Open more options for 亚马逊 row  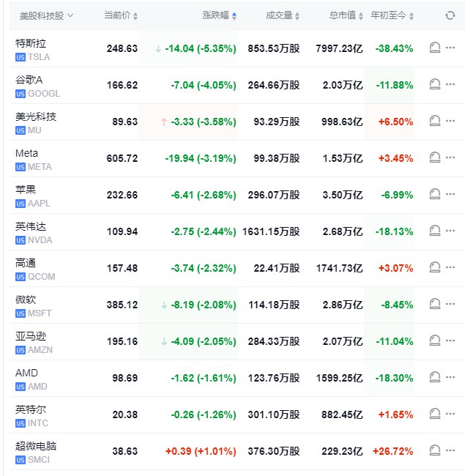(x=450, y=341)
